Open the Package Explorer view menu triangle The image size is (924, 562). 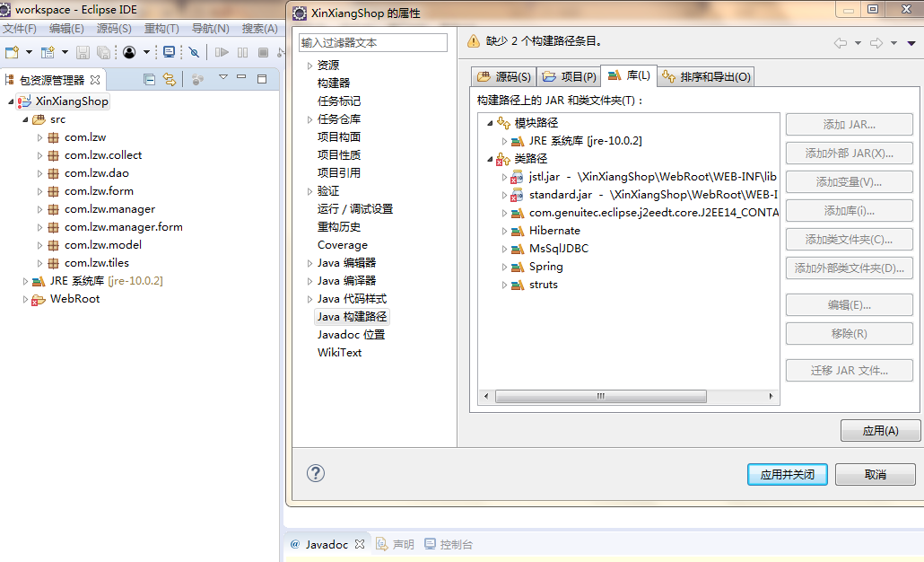222,76
